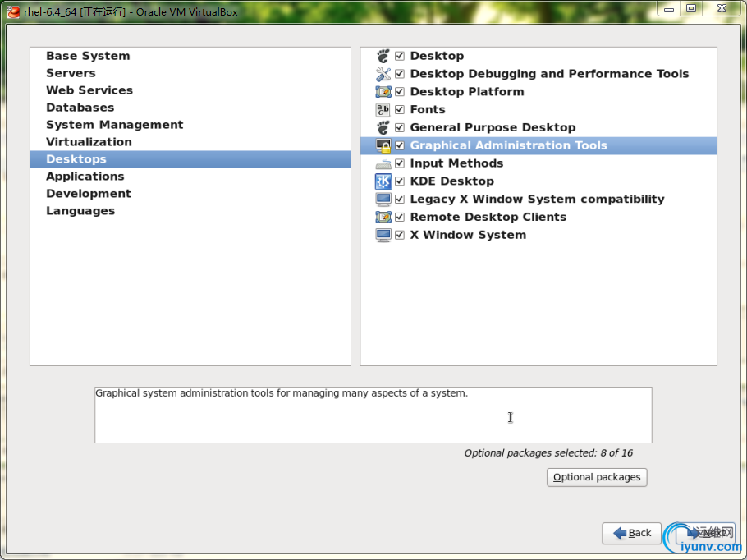Open the Development category

pyautogui.click(x=190, y=194)
